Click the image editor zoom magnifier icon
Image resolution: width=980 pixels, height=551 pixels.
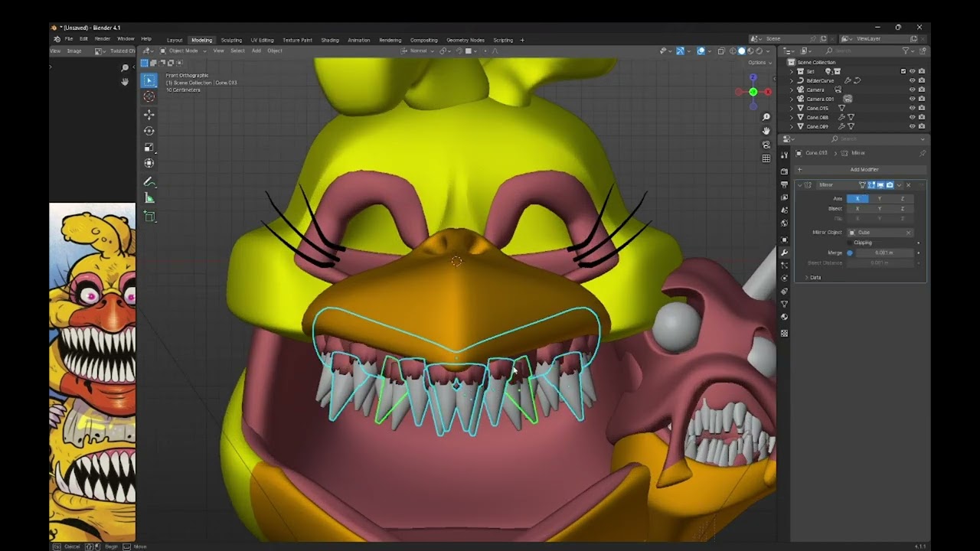point(125,68)
